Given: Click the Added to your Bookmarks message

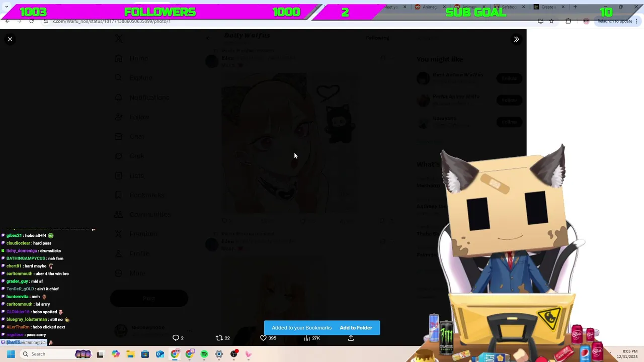Looking at the screenshot, I should tap(301, 328).
